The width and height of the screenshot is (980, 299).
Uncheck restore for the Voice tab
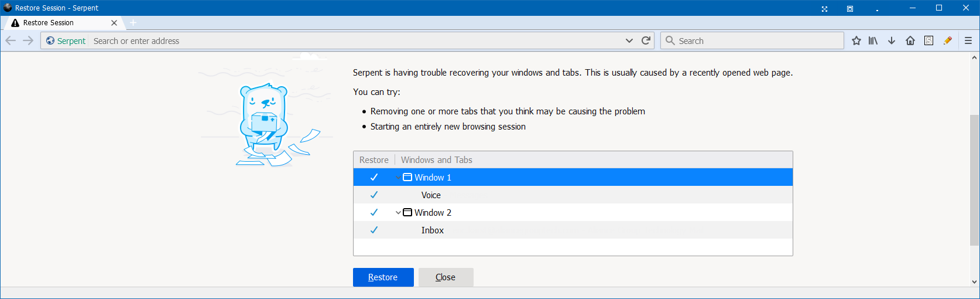374,195
